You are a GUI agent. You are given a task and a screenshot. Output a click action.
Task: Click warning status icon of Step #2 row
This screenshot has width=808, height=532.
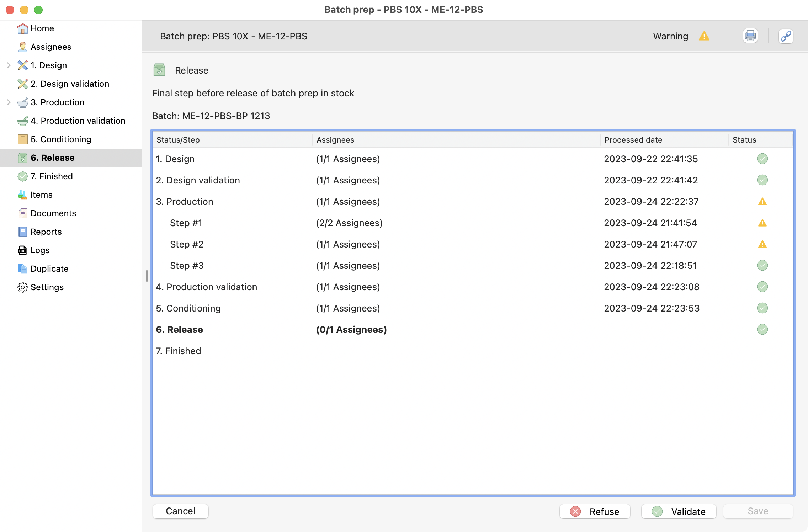tap(762, 244)
